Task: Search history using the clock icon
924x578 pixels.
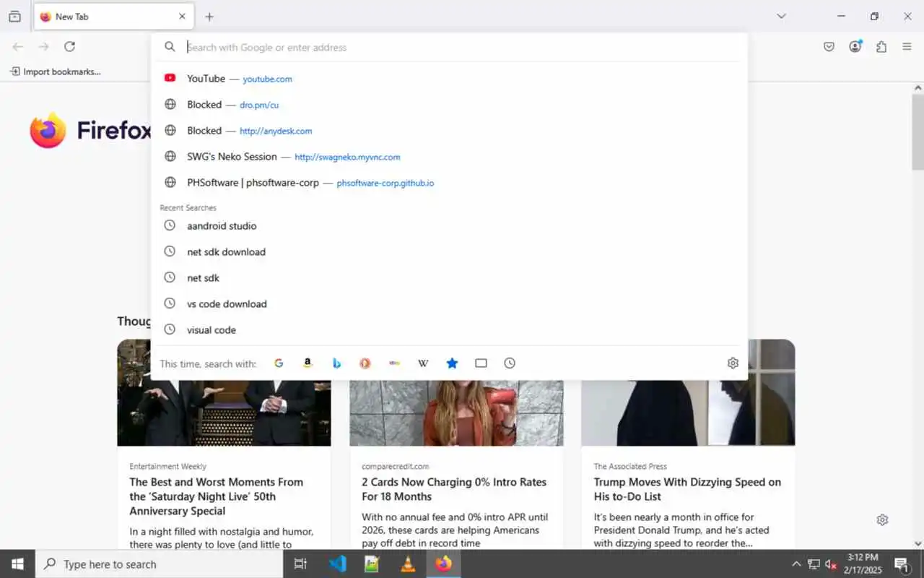Action: (x=510, y=363)
